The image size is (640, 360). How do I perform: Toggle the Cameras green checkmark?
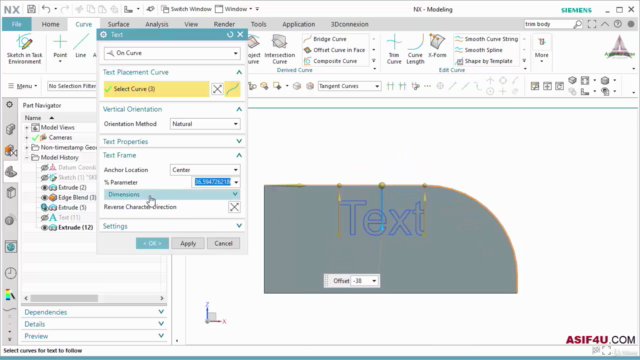[x=36, y=138]
